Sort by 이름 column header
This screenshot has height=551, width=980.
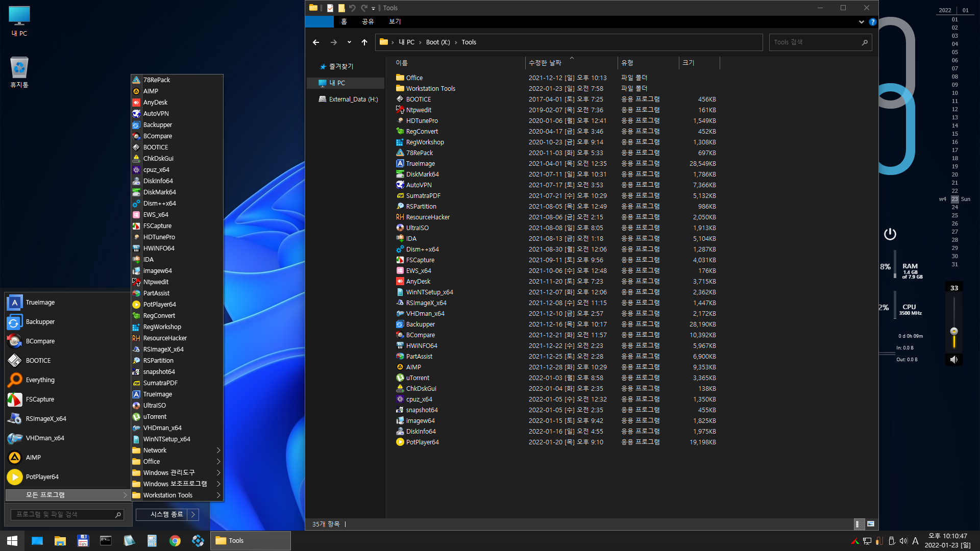click(458, 63)
